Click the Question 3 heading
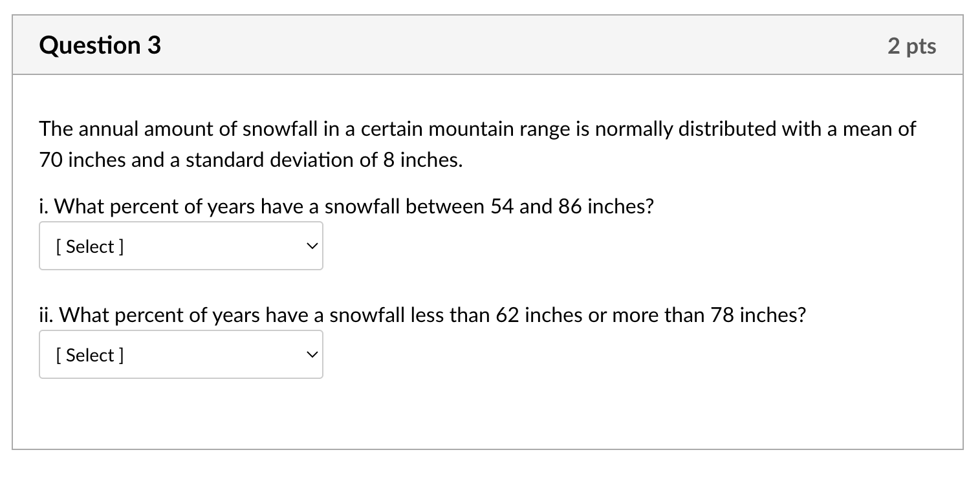Viewport: 980px width, 483px height. 100,45
